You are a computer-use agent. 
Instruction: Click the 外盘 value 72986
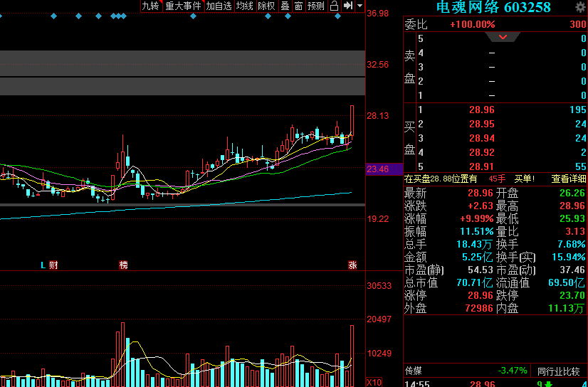coord(479,308)
